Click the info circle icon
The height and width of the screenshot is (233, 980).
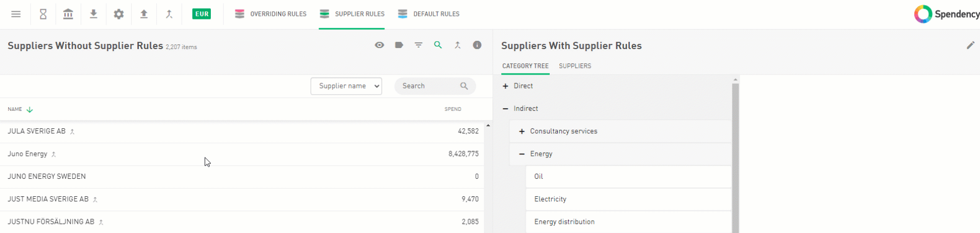[x=477, y=45]
